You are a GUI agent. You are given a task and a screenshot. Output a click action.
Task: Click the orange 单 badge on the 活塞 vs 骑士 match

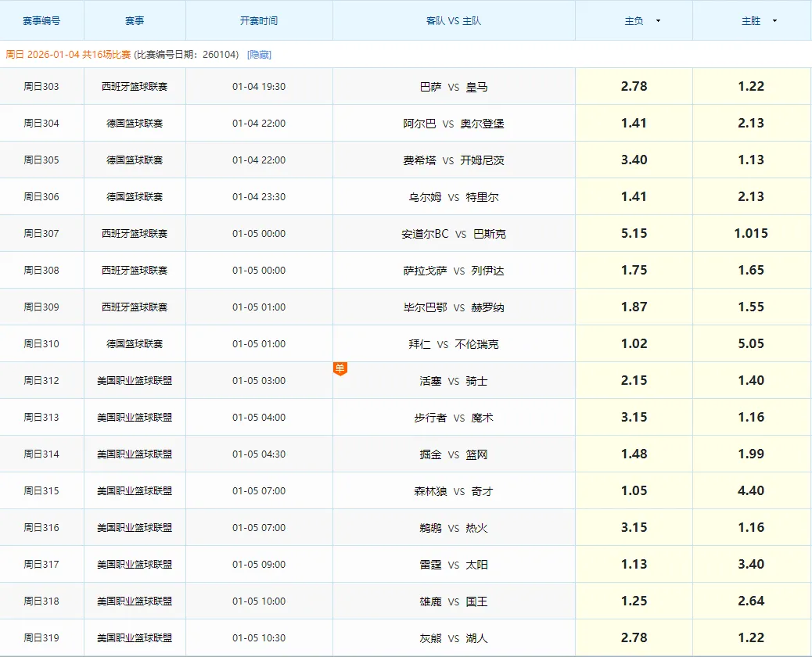tap(340, 368)
